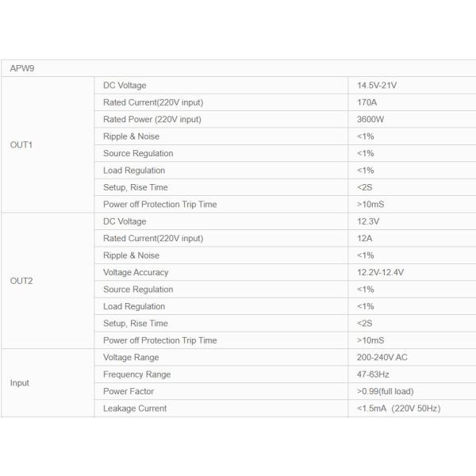The image size is (476, 476).
Task: Click the Frequency Range label
Action: click(137, 374)
